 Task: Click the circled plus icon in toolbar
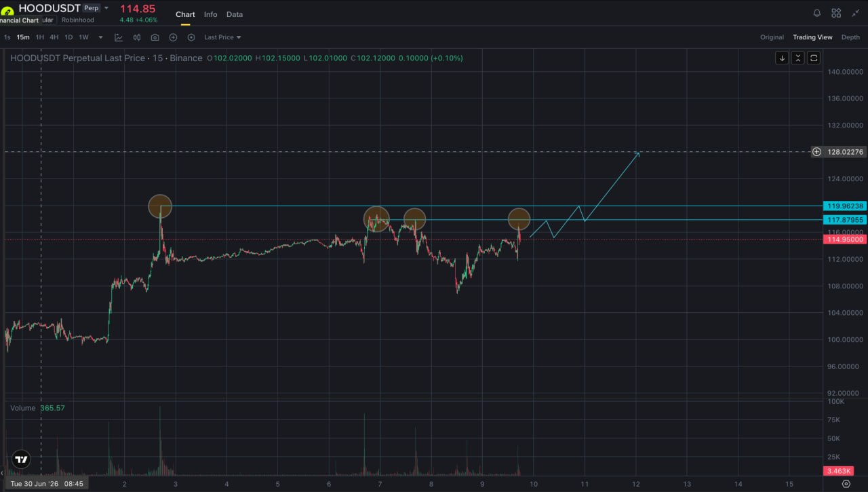[x=173, y=37]
